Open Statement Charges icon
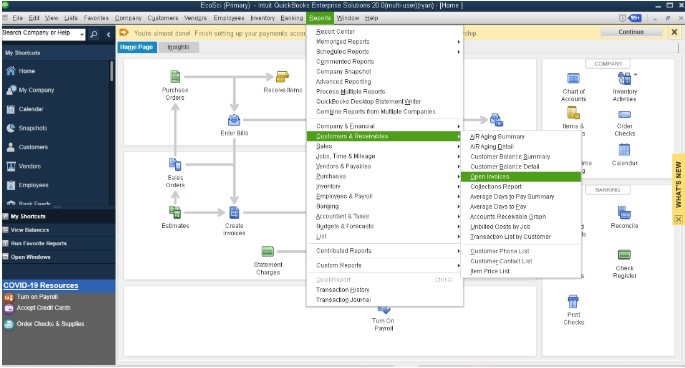 click(268, 251)
